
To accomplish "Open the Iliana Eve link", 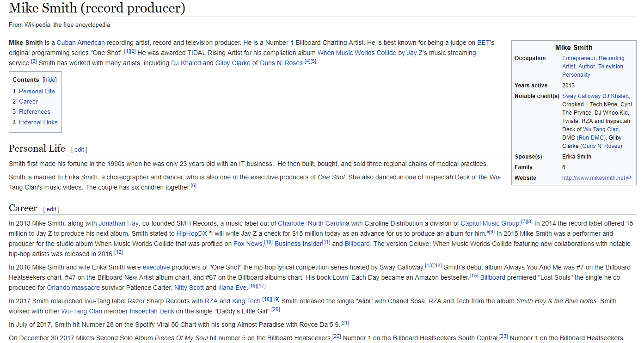I will [232, 288].
